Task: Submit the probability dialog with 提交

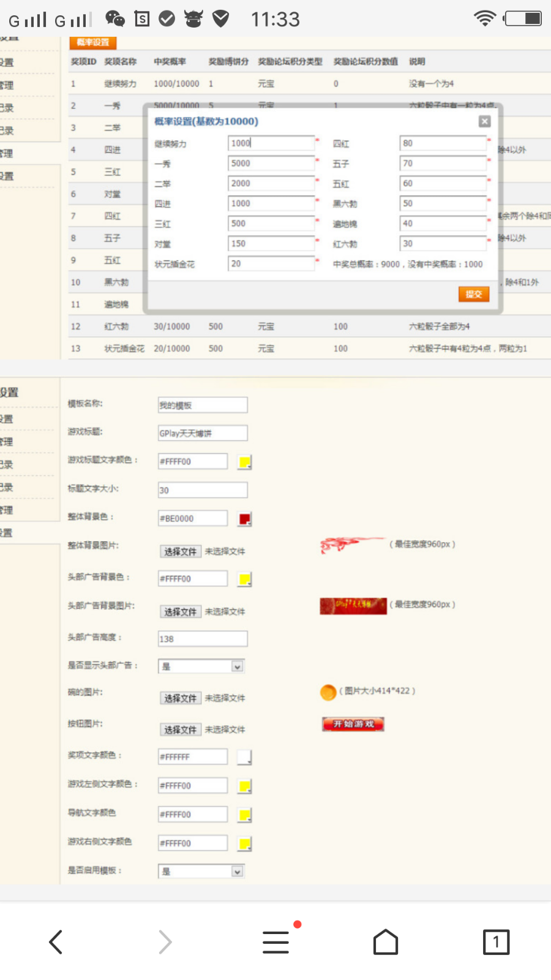Action: point(474,294)
